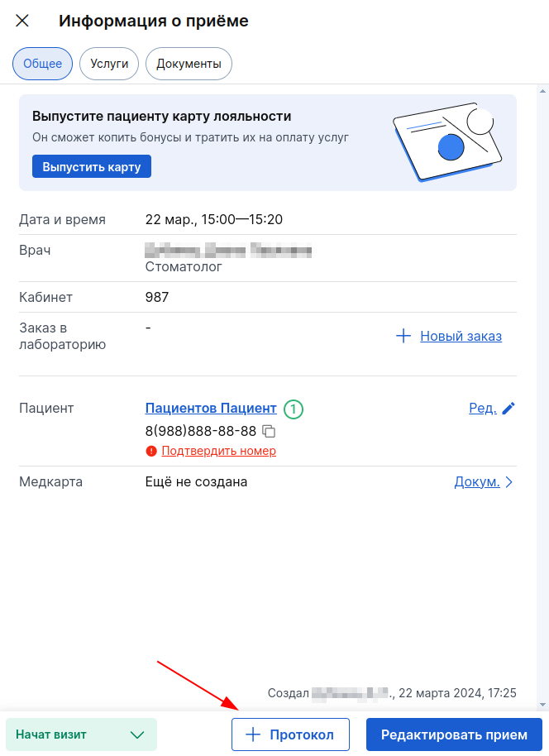The image size is (549, 756).
Task: Create a Новый заказ for the laboratory
Action: [461, 336]
